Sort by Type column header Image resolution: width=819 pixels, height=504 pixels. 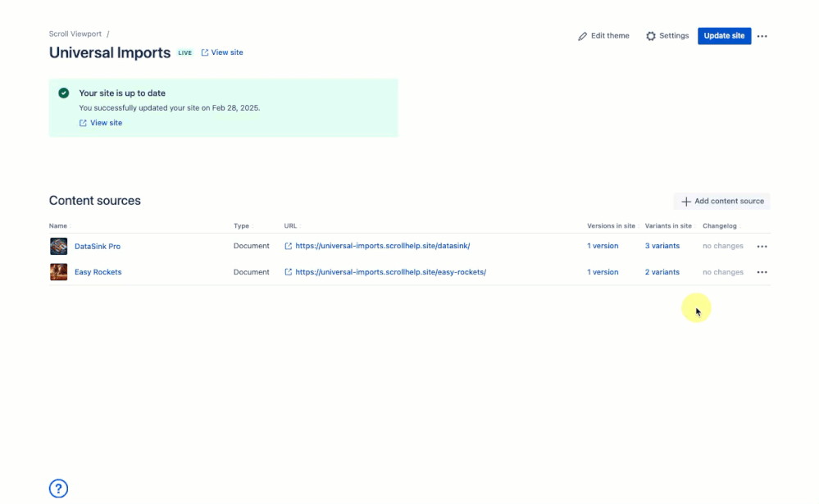[x=241, y=226]
